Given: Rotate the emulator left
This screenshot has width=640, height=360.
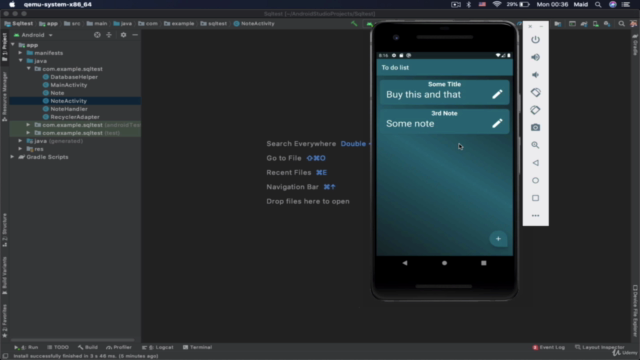Looking at the screenshot, I should pos(535,93).
